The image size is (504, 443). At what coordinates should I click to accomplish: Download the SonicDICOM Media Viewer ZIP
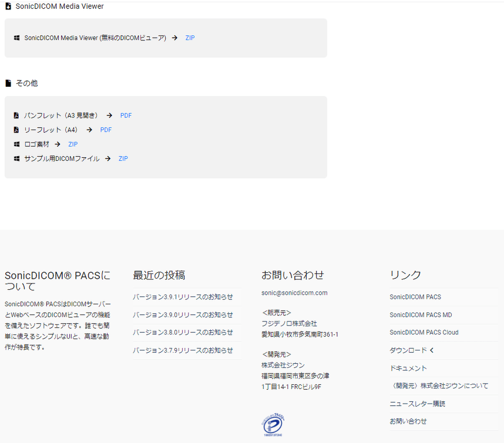click(190, 38)
